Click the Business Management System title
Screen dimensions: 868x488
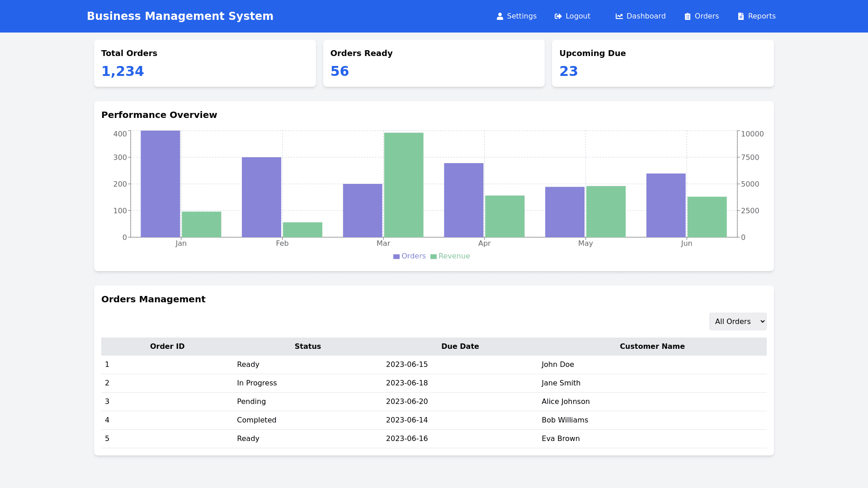[x=180, y=16]
